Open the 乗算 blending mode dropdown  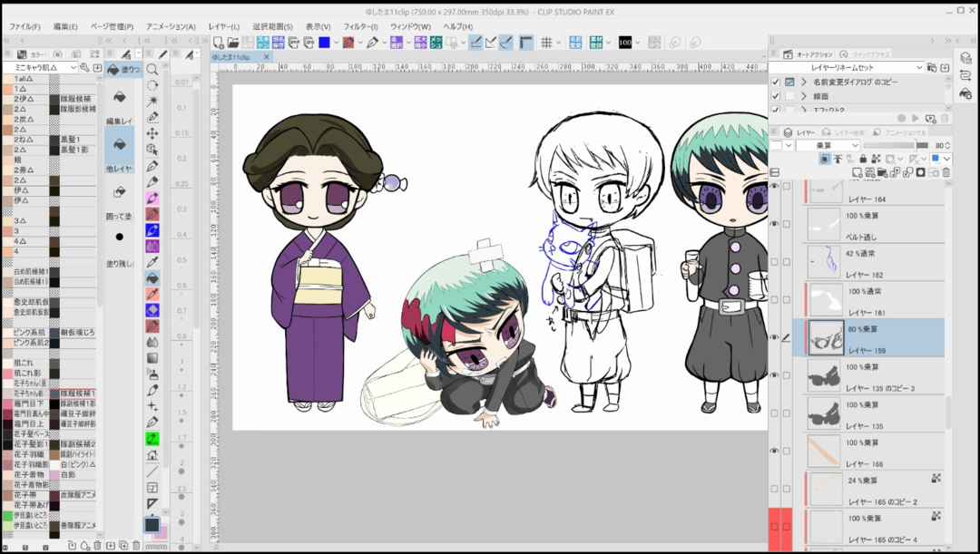coord(828,145)
